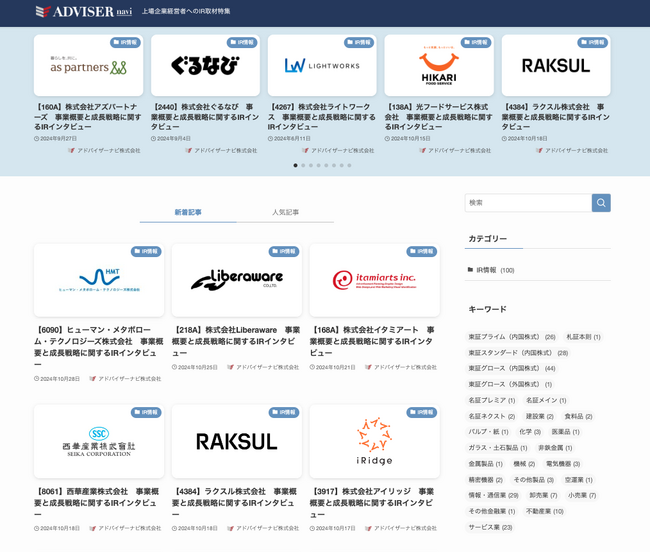The image size is (650, 552).
Task: Open the 【218A】Liberaware article title
Action: 236,341
